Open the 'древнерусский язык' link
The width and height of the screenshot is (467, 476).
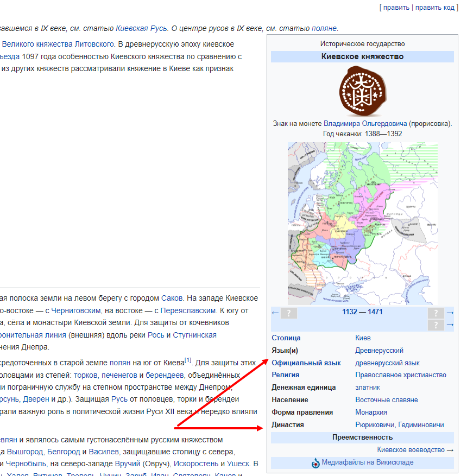(x=387, y=363)
